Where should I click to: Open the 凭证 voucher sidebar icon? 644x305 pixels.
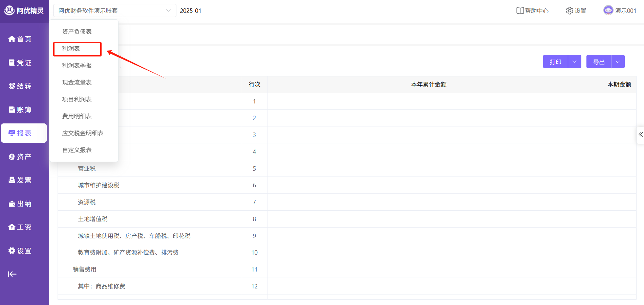[x=12, y=63]
